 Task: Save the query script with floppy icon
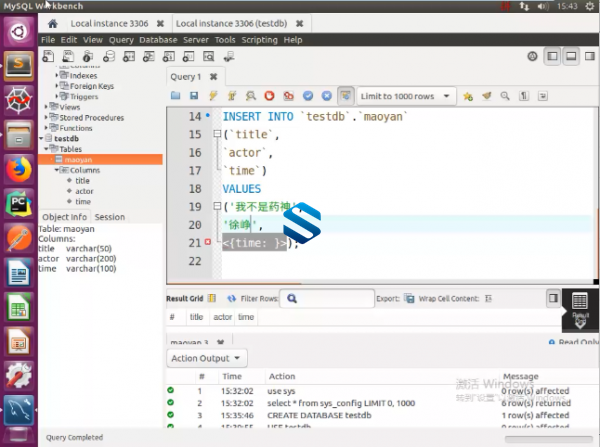coord(194,96)
